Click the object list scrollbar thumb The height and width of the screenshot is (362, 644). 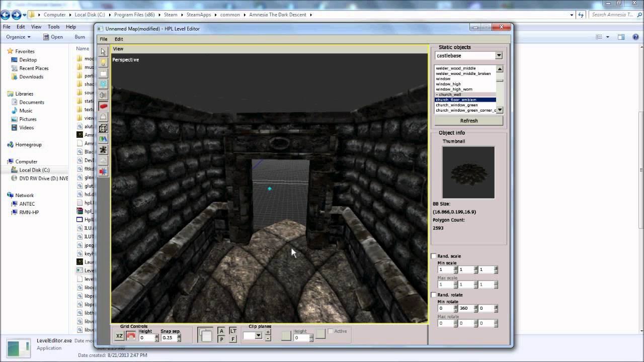click(500, 79)
